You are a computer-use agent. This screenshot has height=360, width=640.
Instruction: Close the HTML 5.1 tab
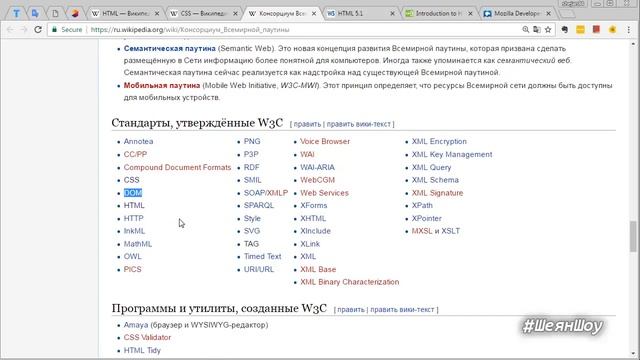pyautogui.click(x=392, y=13)
